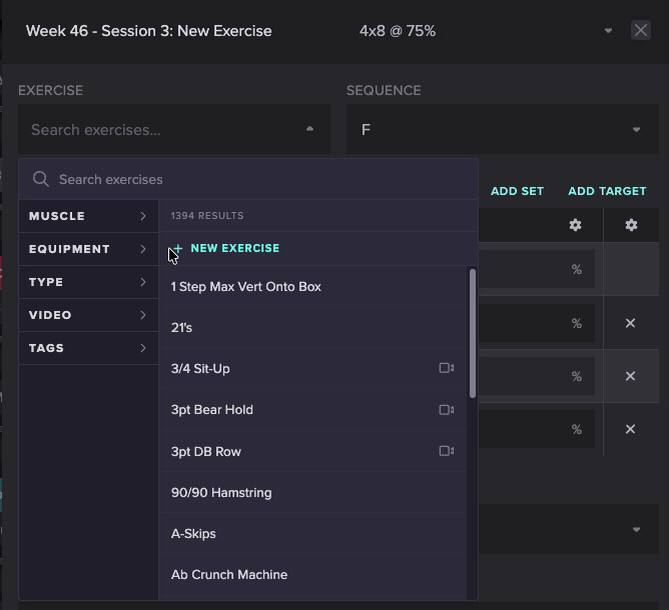Expand the Muscle filter
The width and height of the screenshot is (669, 610).
click(x=88, y=216)
